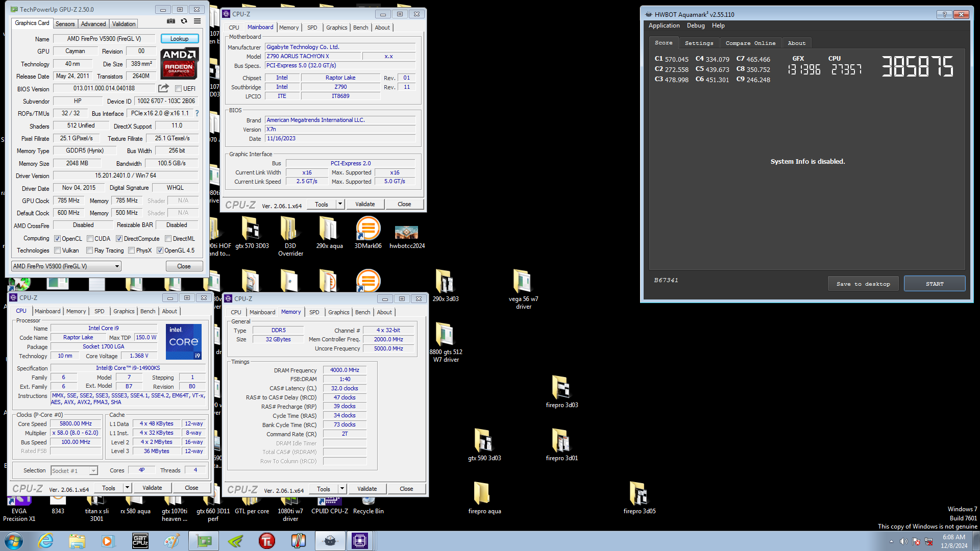
Task: Launch Internet Explorer from taskbar
Action: pyautogui.click(x=46, y=541)
